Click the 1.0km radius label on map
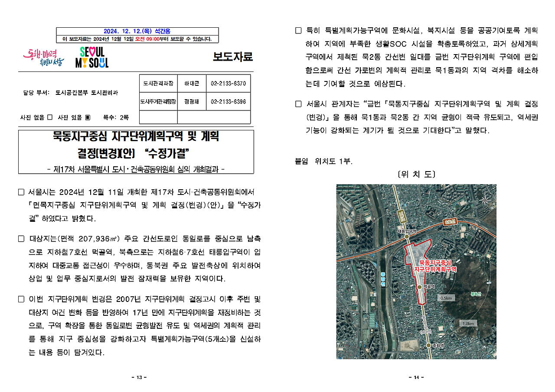 point(468,324)
